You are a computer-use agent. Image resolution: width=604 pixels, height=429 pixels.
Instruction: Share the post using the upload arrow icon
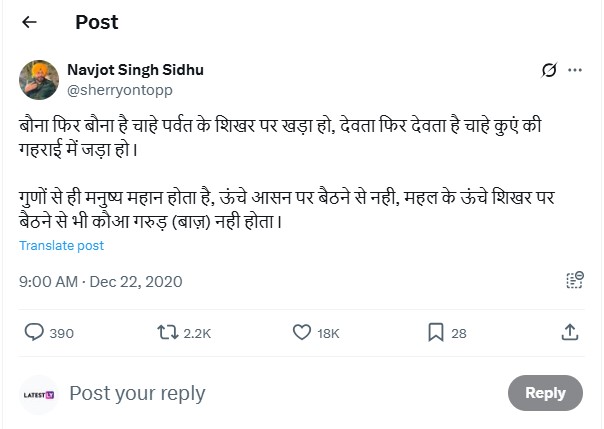pyautogui.click(x=571, y=332)
